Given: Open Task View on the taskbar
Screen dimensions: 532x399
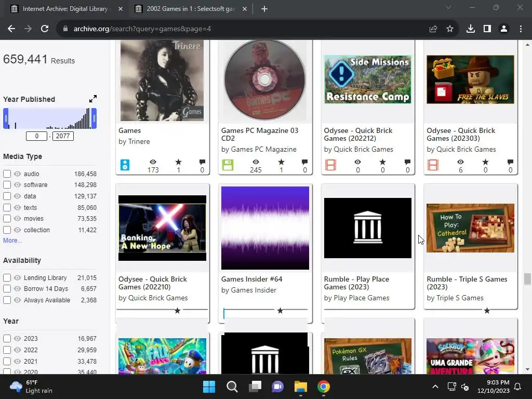Looking at the screenshot, I should point(255,387).
